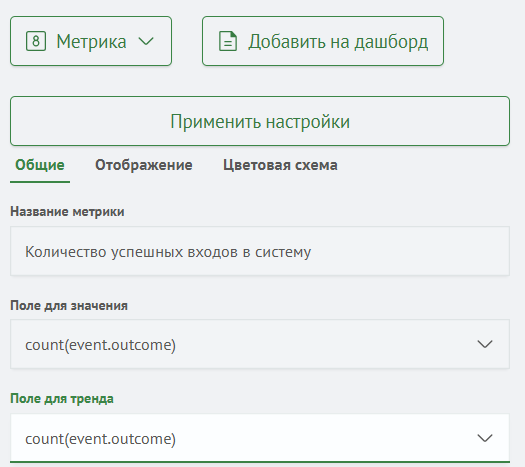The image size is (525, 467).
Task: Click empty space right of metric name text
Action: coord(408,251)
